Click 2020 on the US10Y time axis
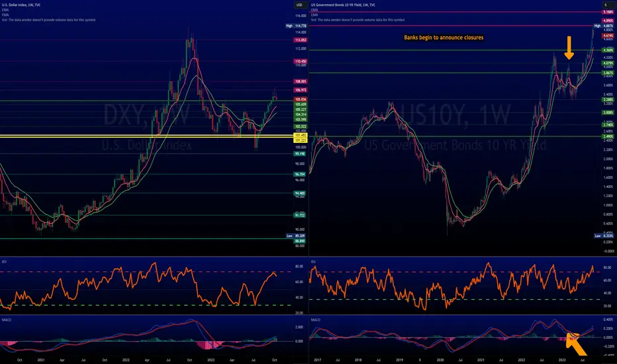 [x=440, y=359]
